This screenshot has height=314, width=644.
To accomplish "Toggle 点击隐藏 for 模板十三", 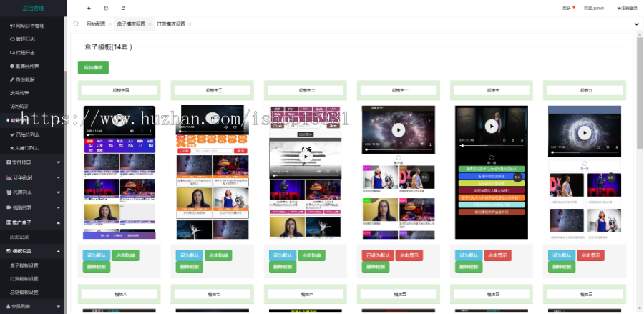I will [218, 255].
